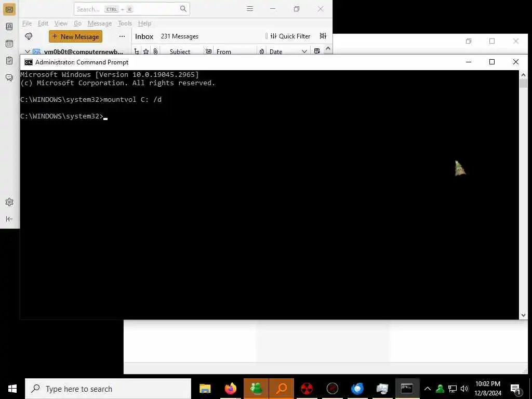Open green people app on taskbar

click(256, 389)
